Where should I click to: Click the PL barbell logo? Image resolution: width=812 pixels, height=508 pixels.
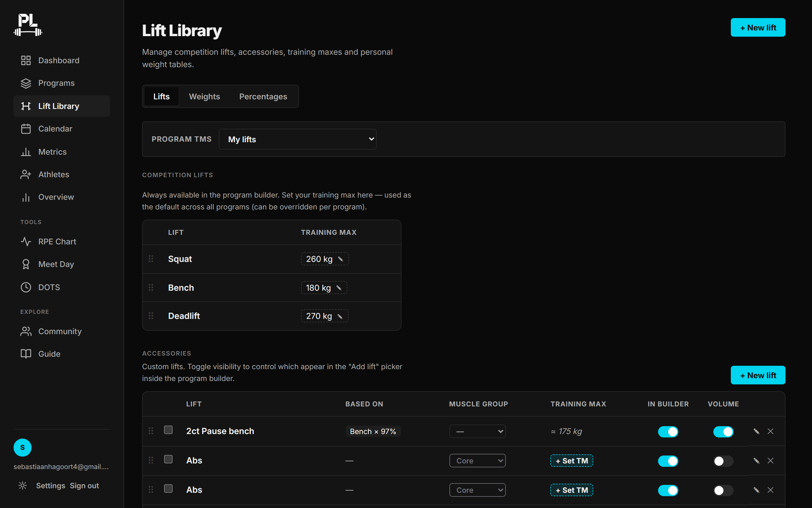click(28, 25)
